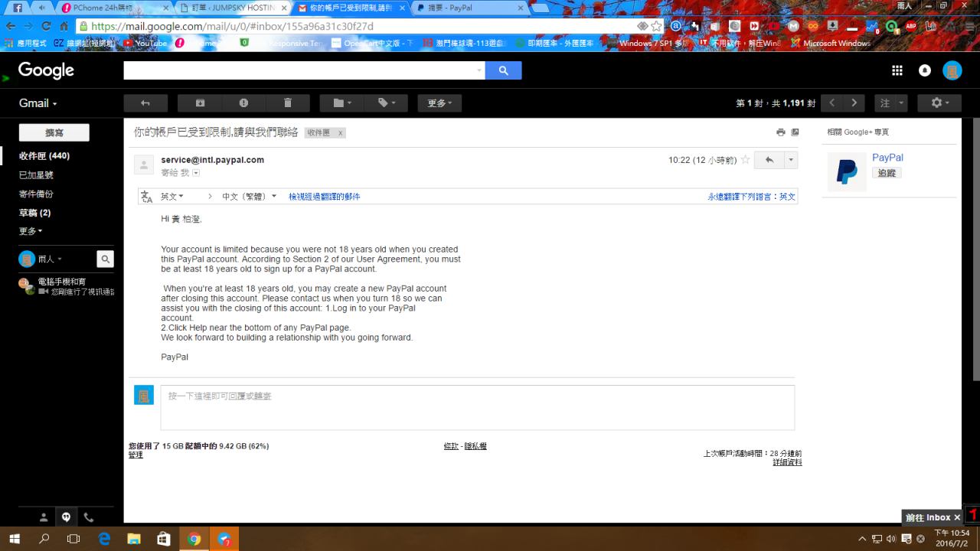Click the Google logo
The height and width of the screenshot is (551, 980).
tap(46, 70)
